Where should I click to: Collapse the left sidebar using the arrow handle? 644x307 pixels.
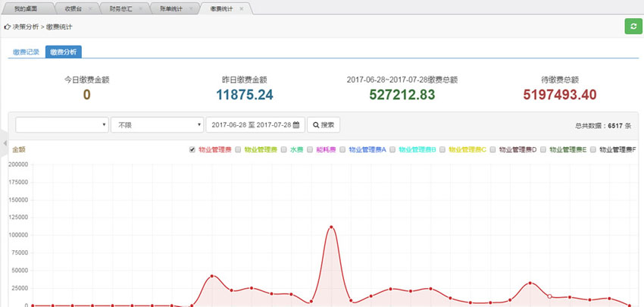pyautogui.click(x=3, y=143)
